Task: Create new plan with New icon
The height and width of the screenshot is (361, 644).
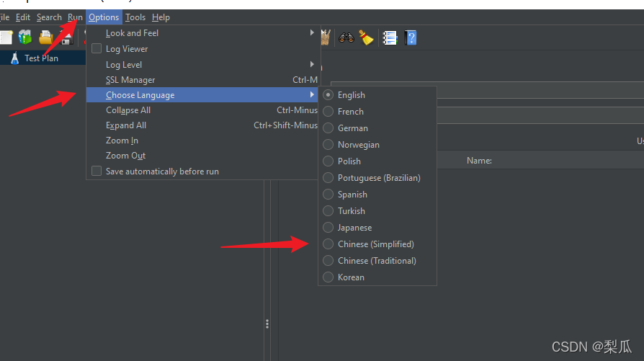Action: coord(6,37)
